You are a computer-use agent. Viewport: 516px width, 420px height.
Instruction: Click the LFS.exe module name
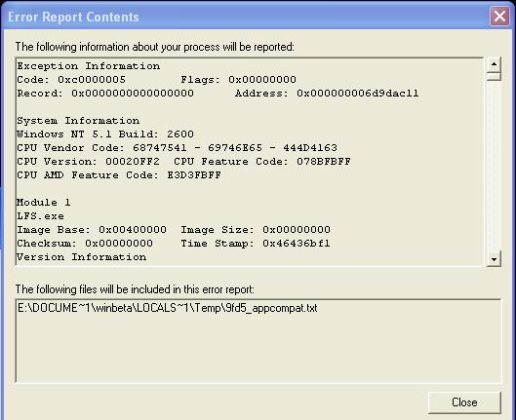pos(40,216)
